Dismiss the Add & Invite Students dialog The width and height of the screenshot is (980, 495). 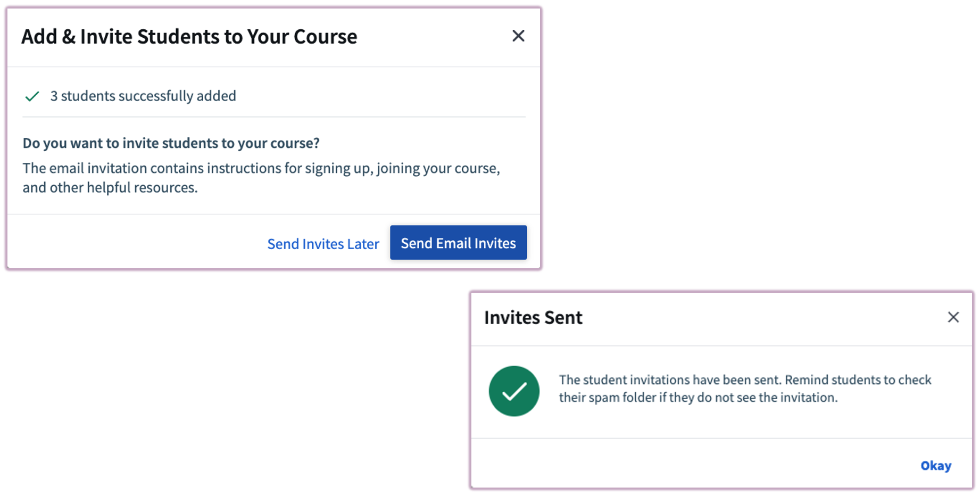pos(518,36)
